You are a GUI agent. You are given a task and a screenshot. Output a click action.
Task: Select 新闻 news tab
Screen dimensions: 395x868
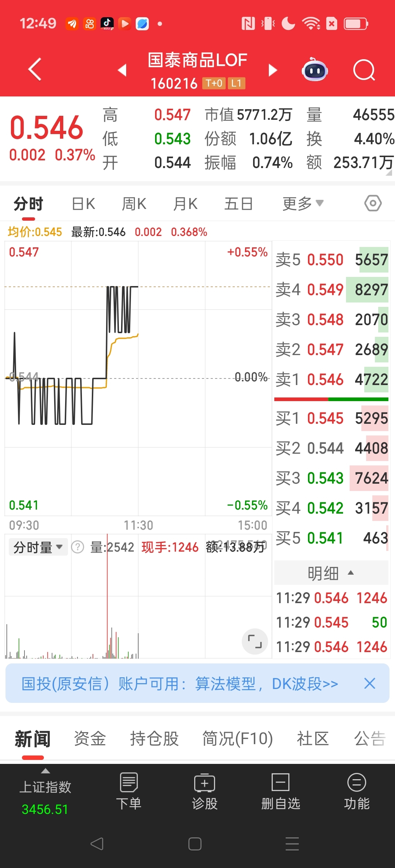[33, 739]
